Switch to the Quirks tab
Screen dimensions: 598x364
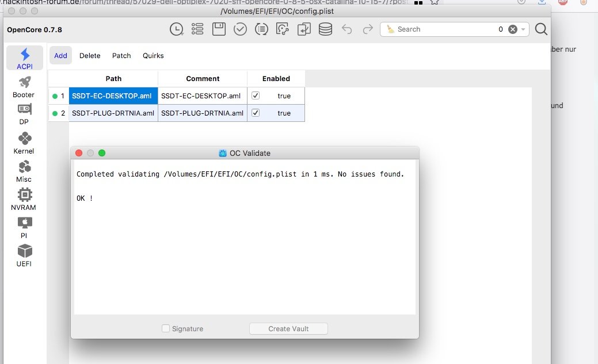(153, 56)
